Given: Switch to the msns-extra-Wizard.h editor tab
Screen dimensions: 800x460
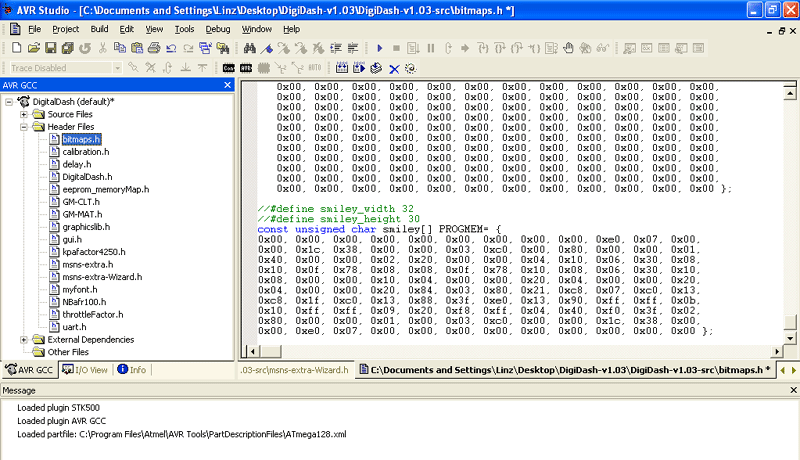Looking at the screenshot, I should click(295, 369).
